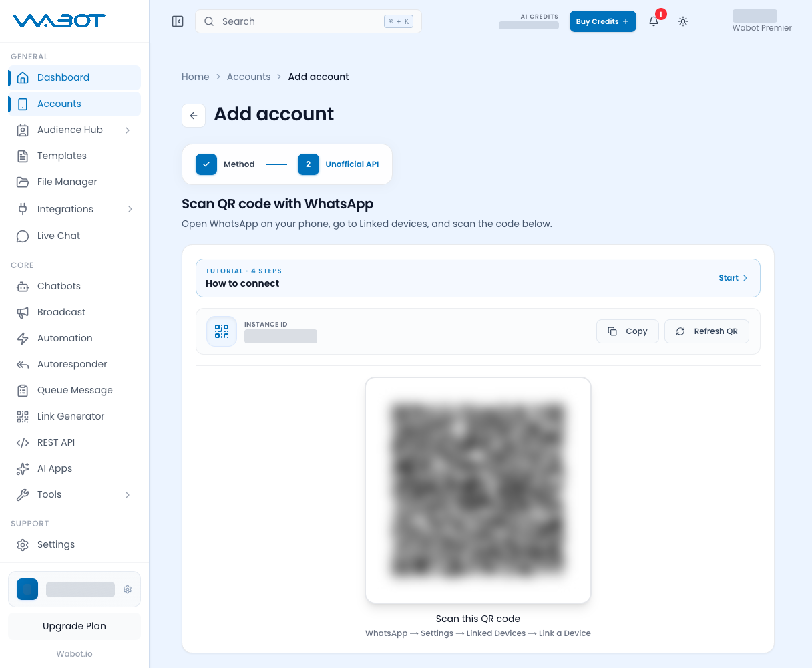Click the Tools wrench icon

(x=23, y=494)
